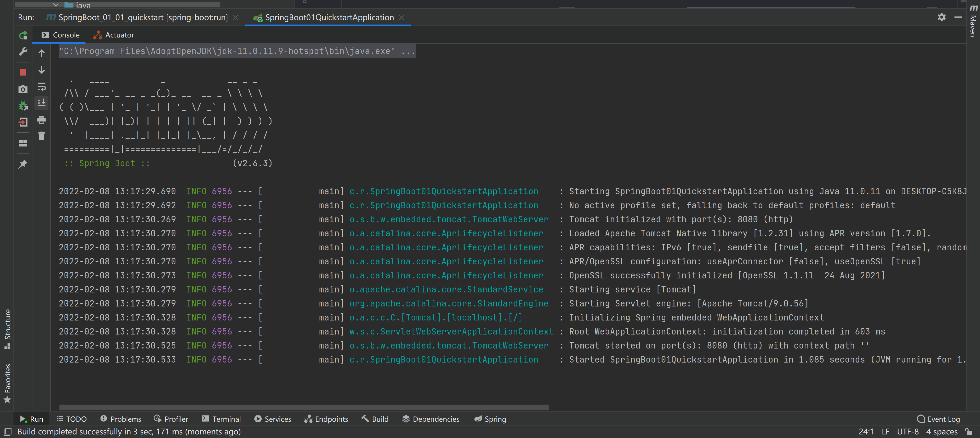Open the run settings gear icon

coord(941,17)
